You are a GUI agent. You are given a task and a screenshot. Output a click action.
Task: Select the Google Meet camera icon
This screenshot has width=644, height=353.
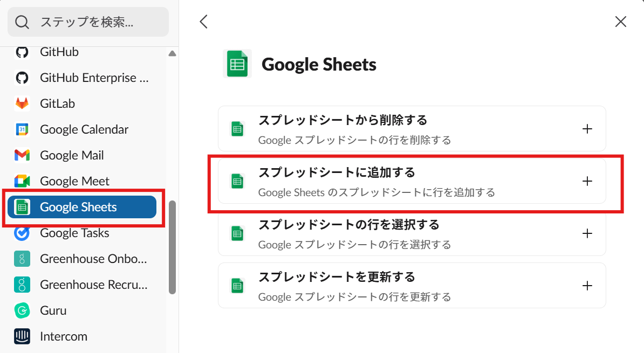[x=22, y=181]
